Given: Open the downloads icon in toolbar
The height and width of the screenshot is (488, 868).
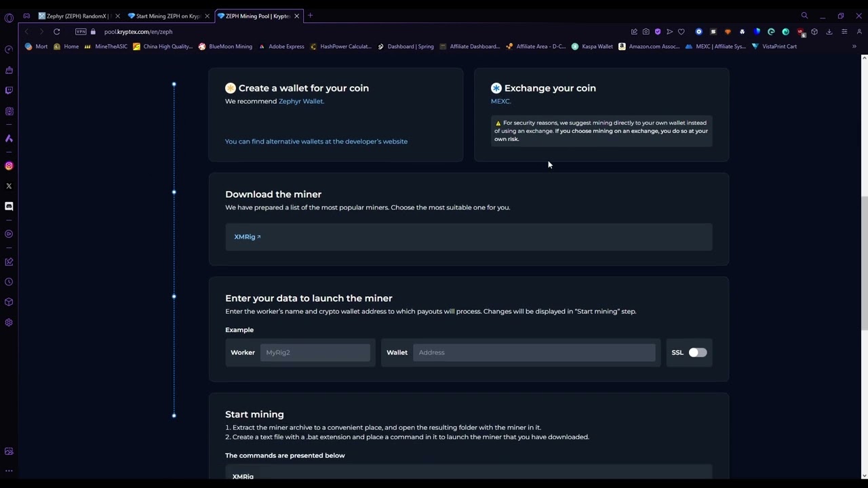Looking at the screenshot, I should coord(829,32).
